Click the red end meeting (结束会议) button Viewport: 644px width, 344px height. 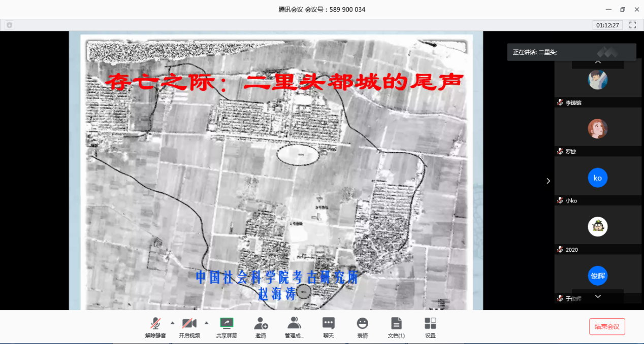(x=607, y=327)
